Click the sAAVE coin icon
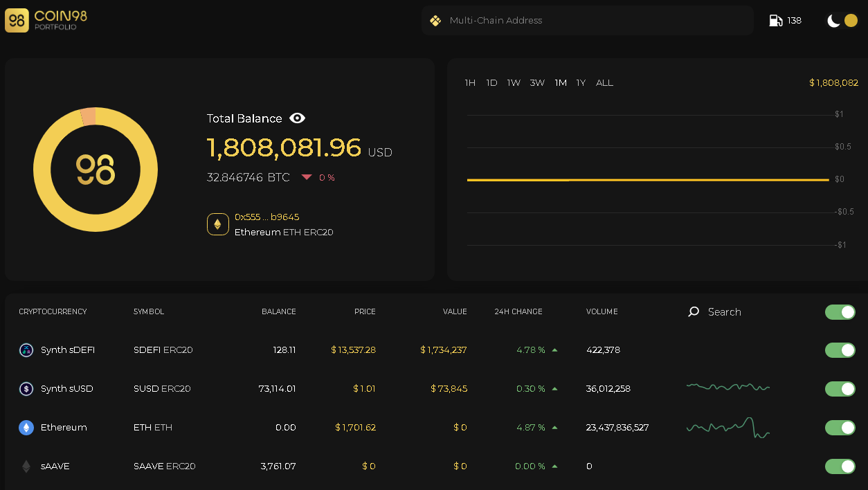The image size is (868, 490). pos(26,466)
